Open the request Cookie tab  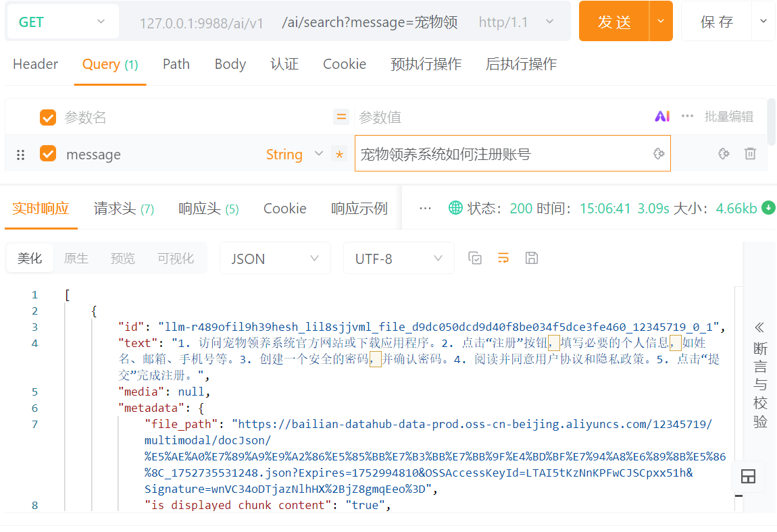[345, 64]
